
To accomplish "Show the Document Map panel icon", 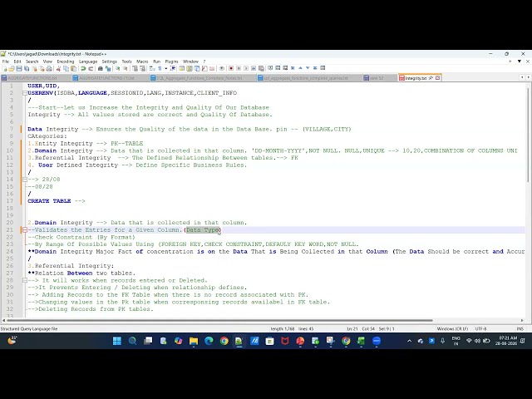I will [x=189, y=68].
